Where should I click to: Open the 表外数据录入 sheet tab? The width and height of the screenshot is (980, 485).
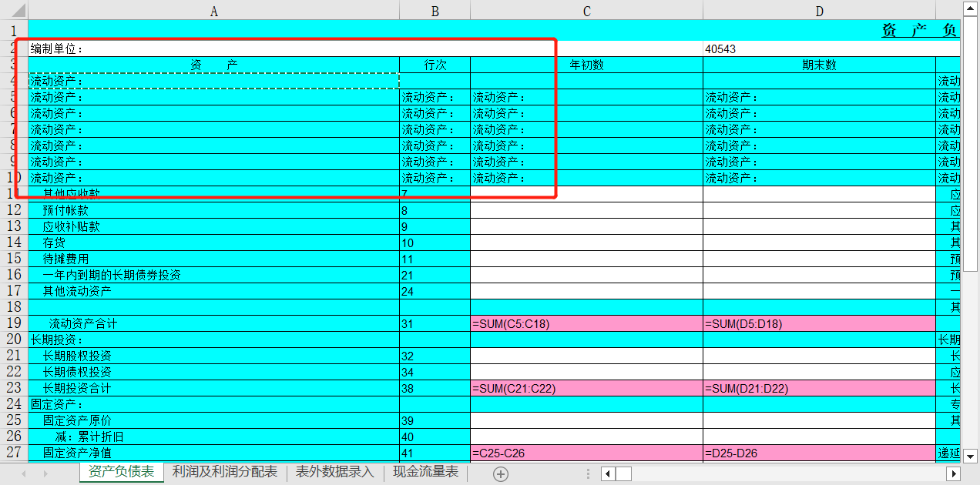[335, 473]
